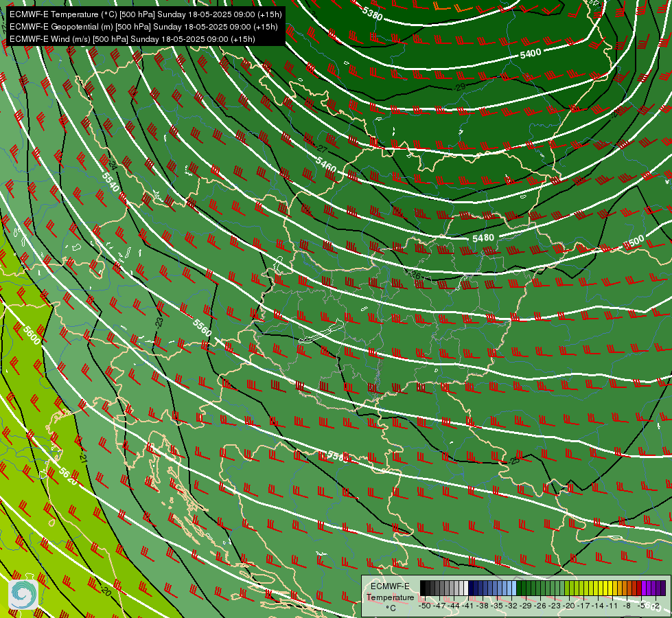Click the black swatch at the legend's left end
This screenshot has width=672, height=618.
click(423, 588)
